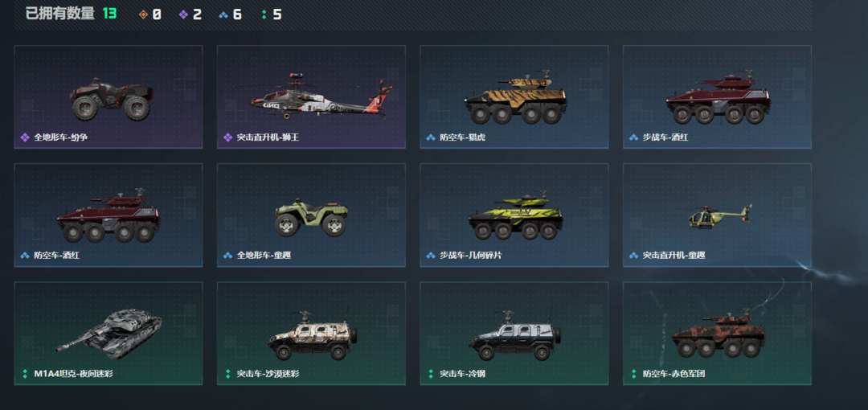This screenshot has width=868, height=410.
Task: Click the blue rare rarity icon in the header
Action: tap(223, 15)
